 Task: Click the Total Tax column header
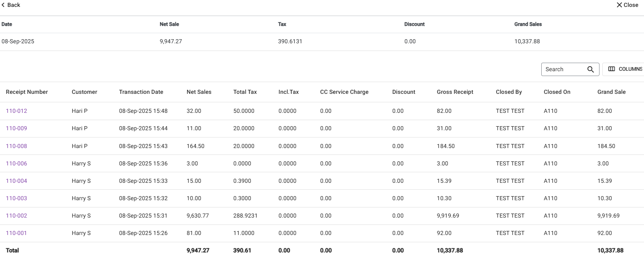pyautogui.click(x=245, y=92)
